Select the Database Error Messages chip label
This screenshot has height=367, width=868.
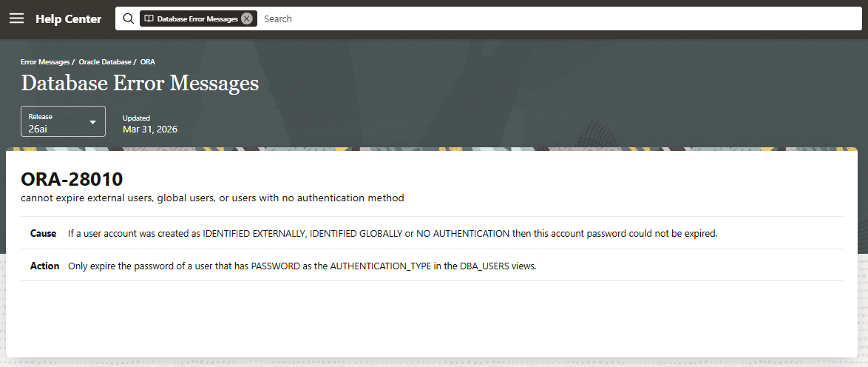click(x=197, y=18)
